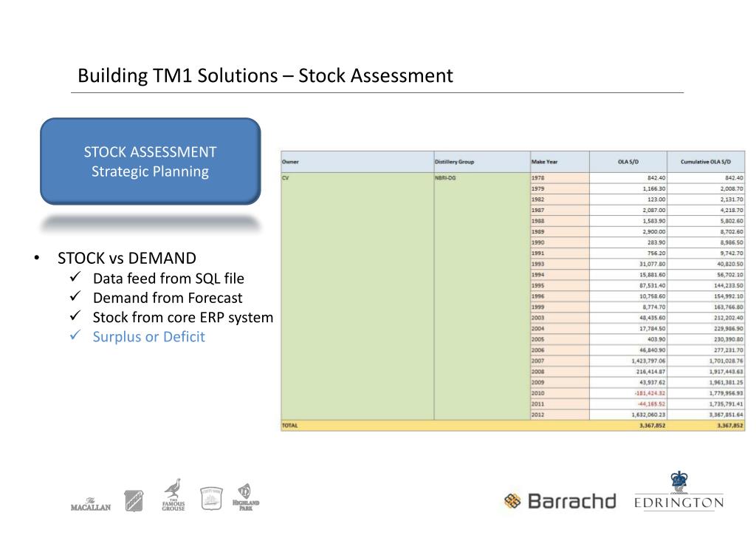Select the Distillery Group column header

(x=482, y=162)
